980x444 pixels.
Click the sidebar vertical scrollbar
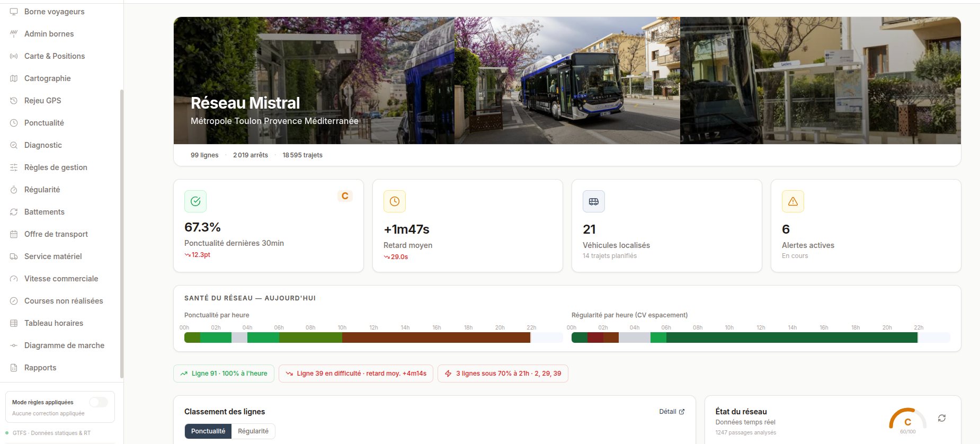point(122,233)
